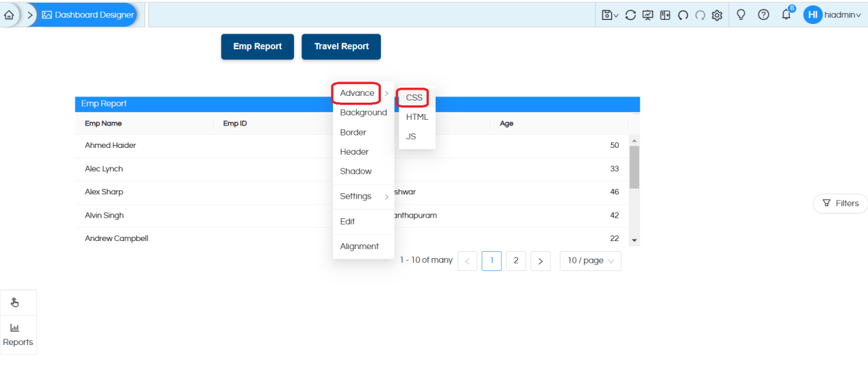Click the Emp Report button
The image size is (868, 373).
pyautogui.click(x=258, y=47)
